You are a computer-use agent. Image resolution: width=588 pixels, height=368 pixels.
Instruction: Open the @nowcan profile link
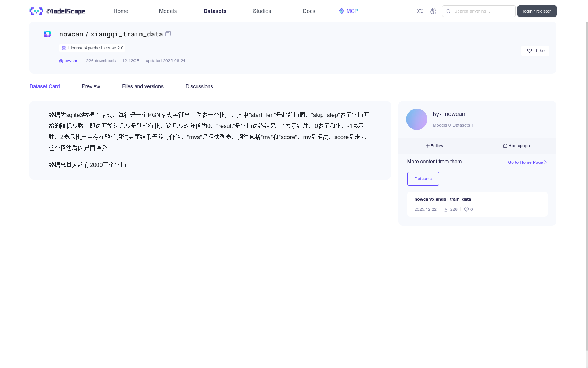pyautogui.click(x=69, y=61)
